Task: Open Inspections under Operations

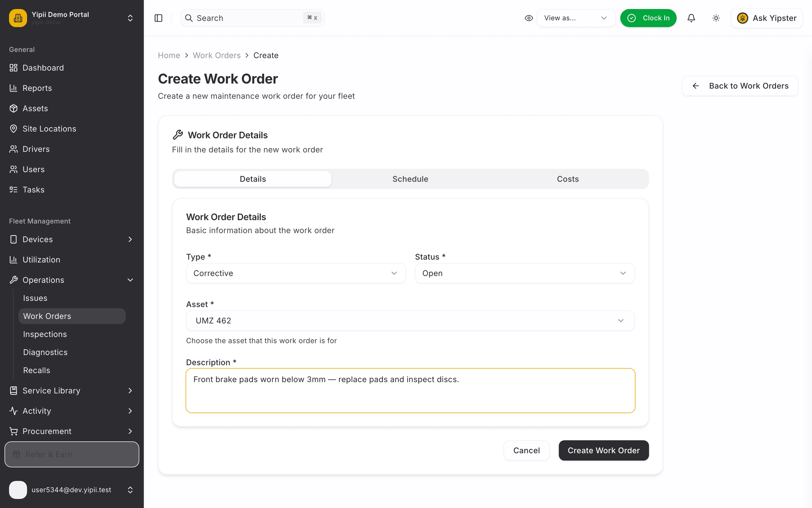Action: point(72,334)
